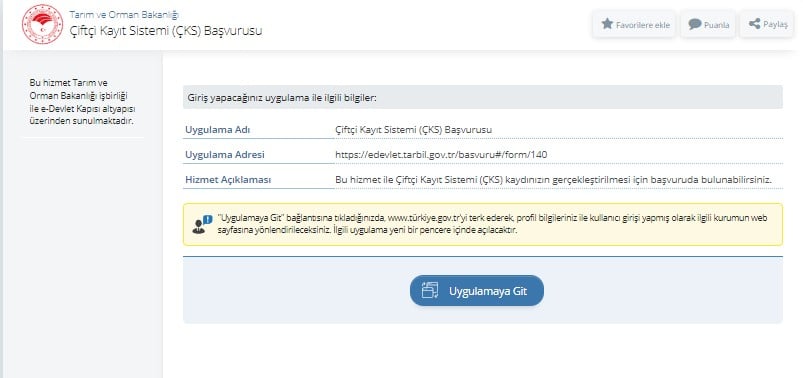Click the yellow notice text about www.türkiye.gov.tr
This screenshot has width=803, height=378.
[493, 224]
